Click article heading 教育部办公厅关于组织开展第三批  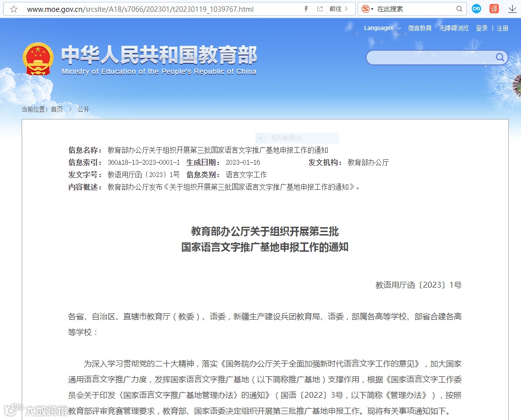(265, 231)
